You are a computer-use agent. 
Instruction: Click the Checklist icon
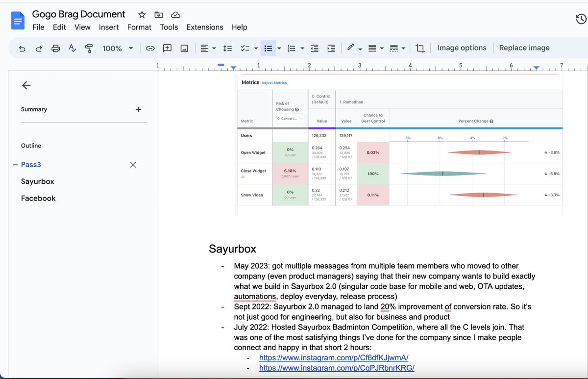[245, 48]
